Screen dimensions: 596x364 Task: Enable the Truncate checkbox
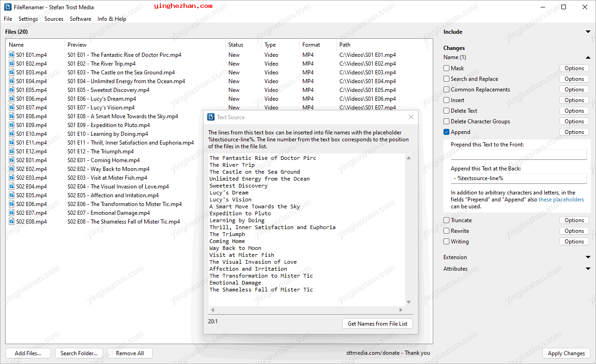tap(447, 220)
